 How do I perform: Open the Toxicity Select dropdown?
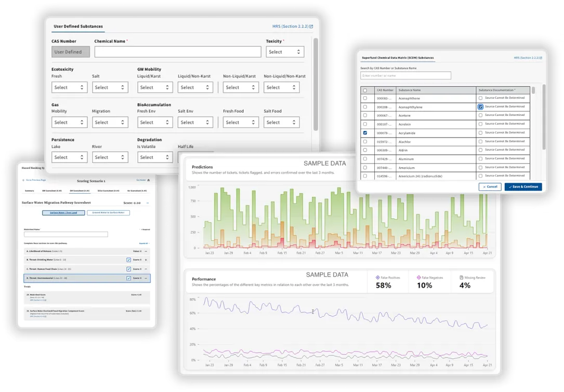pyautogui.click(x=285, y=51)
